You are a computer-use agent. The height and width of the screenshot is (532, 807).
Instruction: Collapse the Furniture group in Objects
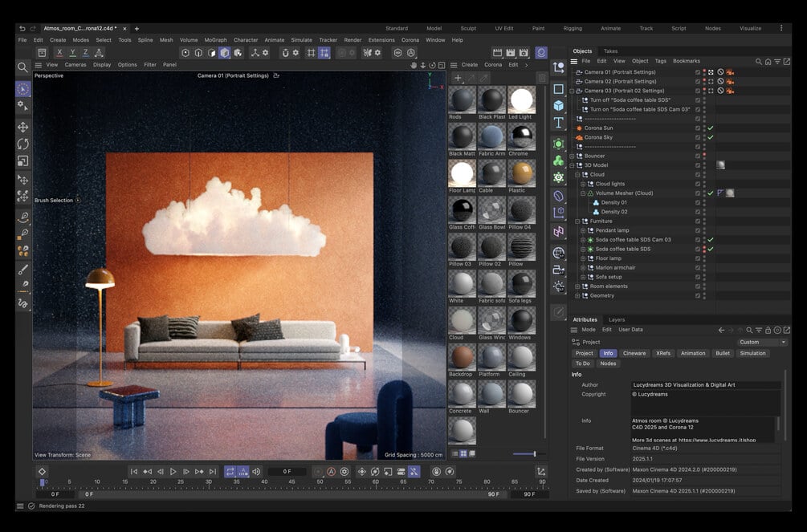click(577, 221)
